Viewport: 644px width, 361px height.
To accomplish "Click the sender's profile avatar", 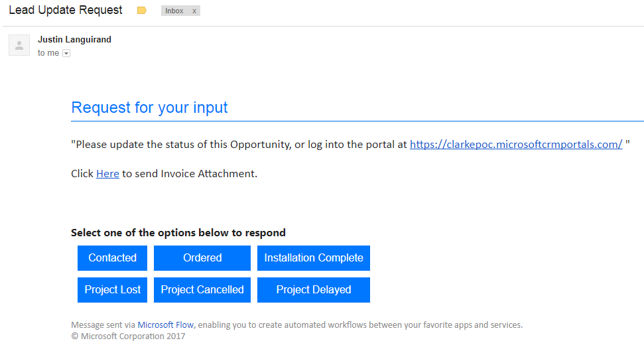I will click(x=19, y=45).
